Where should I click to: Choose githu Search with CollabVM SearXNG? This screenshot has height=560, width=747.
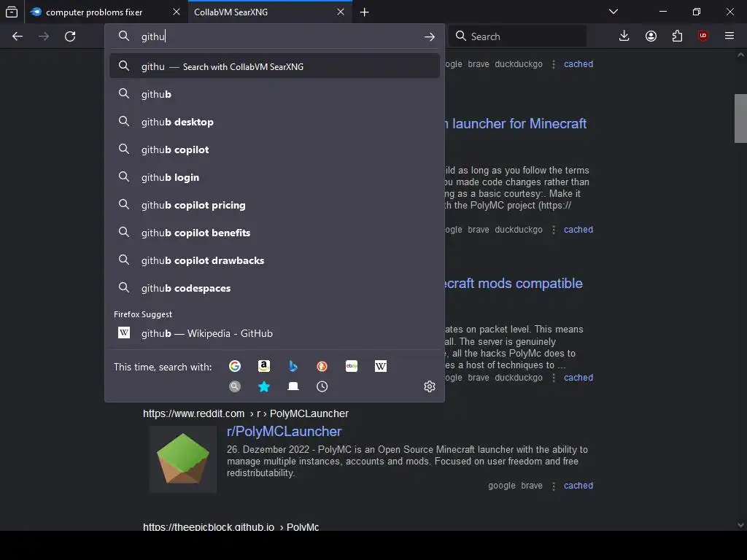click(274, 66)
